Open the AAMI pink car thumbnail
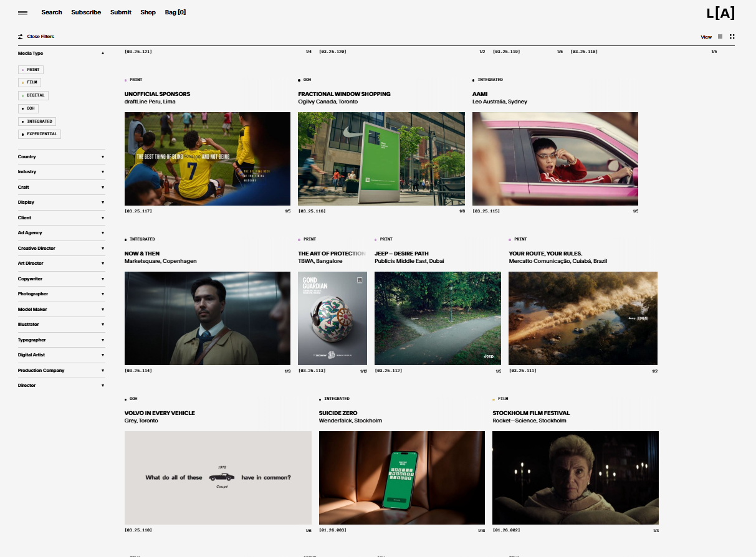This screenshot has width=756, height=557. tap(555, 159)
